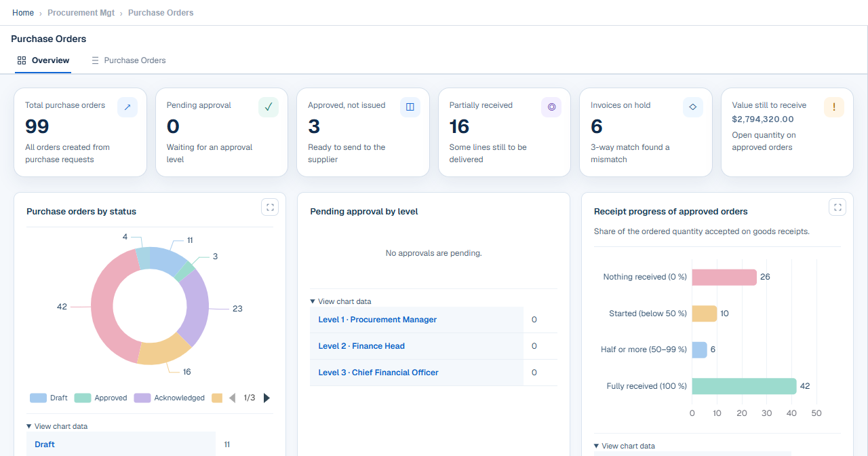The height and width of the screenshot is (456, 868).
Task: Expand Receipt progress chart to fullscreen
Action: (x=837, y=207)
